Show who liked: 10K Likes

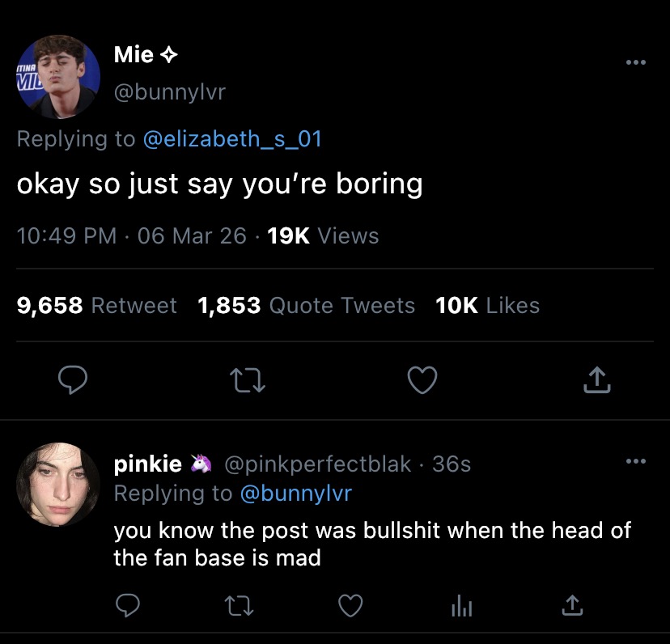[487, 305]
